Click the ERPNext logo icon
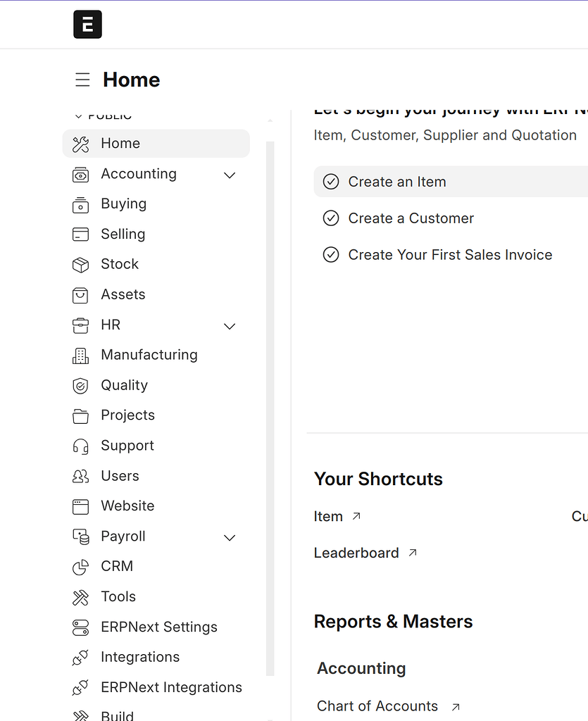Screen dimensions: 588x721 pos(87,25)
